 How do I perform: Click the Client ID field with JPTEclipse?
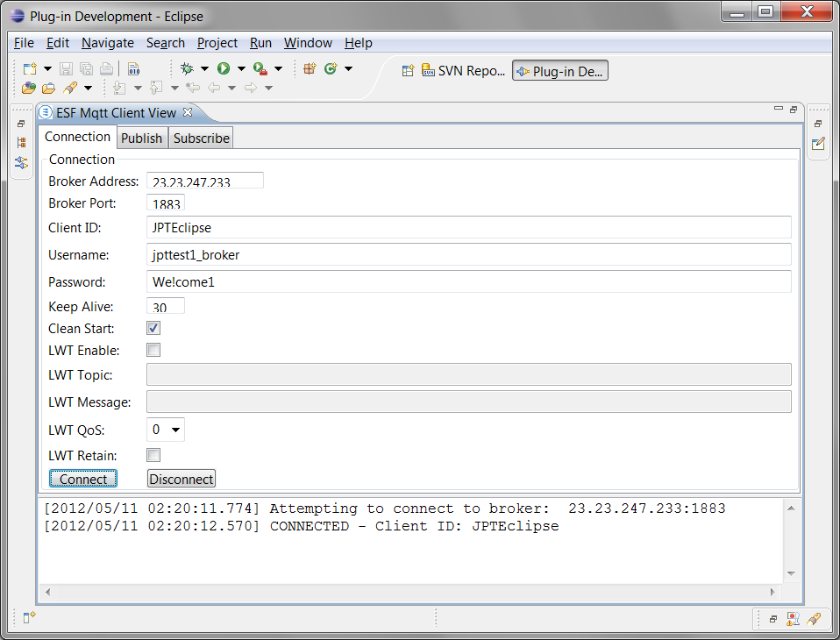tap(469, 227)
